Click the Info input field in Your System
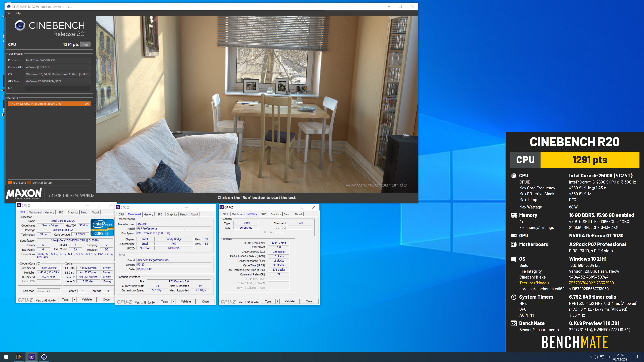The width and height of the screenshot is (644, 362). [58, 88]
